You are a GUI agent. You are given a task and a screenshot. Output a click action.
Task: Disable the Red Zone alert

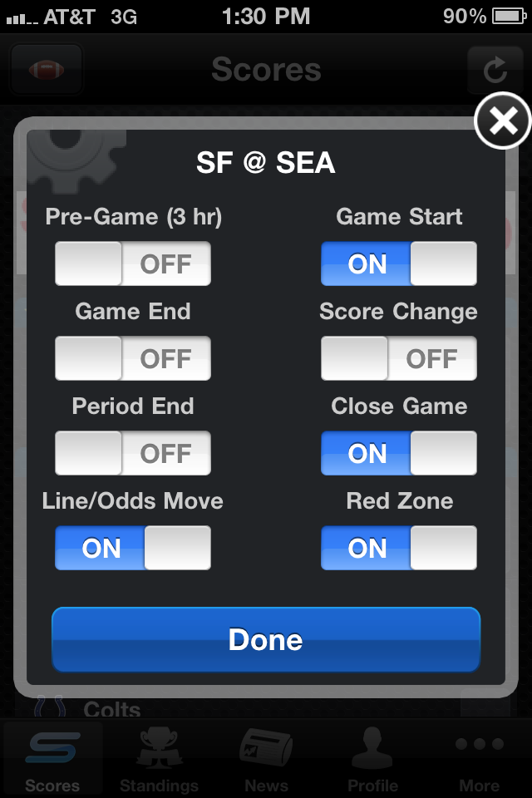click(399, 549)
